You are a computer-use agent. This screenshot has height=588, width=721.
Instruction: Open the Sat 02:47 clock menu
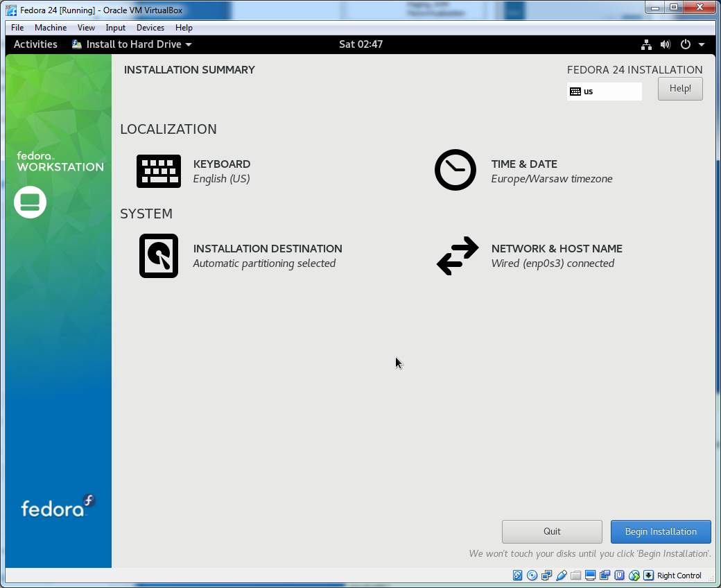pyautogui.click(x=361, y=44)
